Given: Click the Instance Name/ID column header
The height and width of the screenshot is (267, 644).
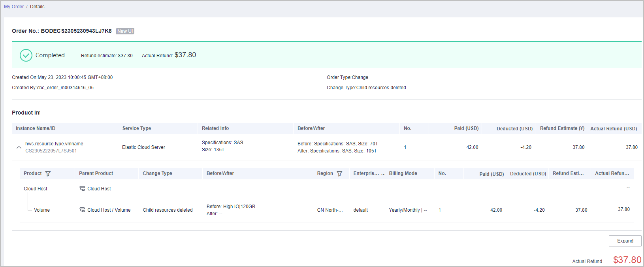Looking at the screenshot, I should point(36,128).
